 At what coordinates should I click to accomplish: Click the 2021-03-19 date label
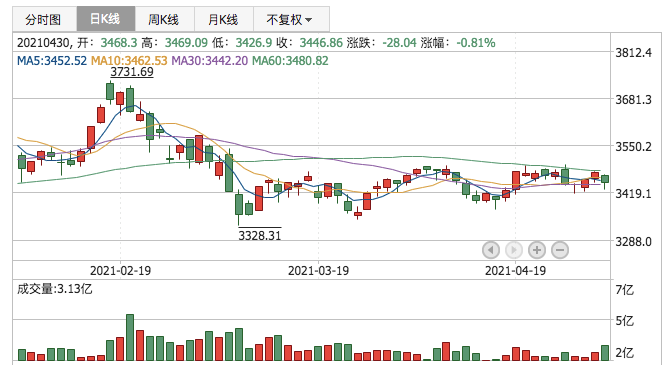click(x=318, y=271)
